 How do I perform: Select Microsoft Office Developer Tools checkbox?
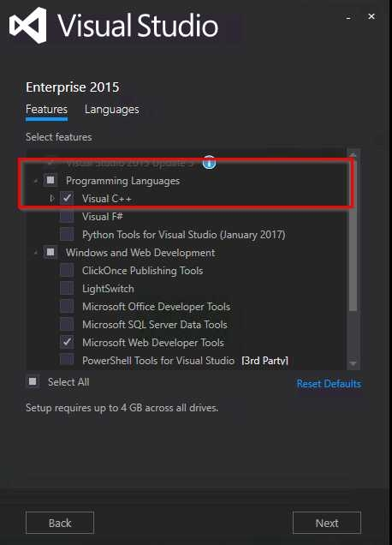67,307
